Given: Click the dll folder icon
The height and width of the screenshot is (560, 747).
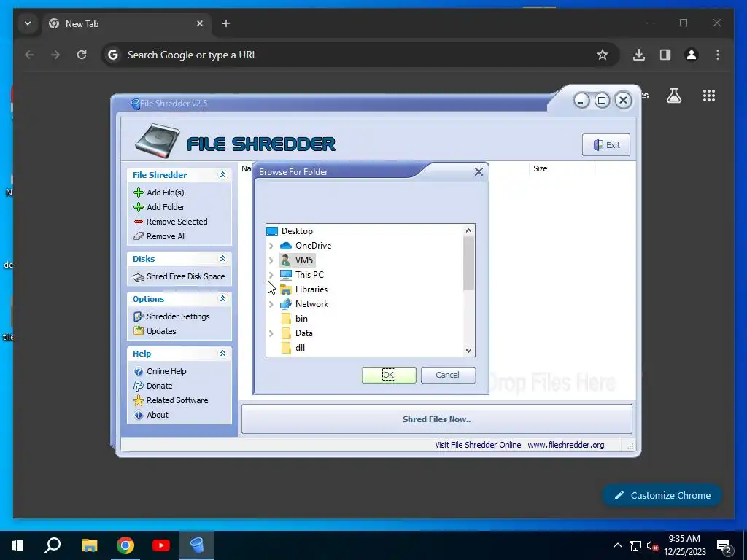Looking at the screenshot, I should [286, 348].
